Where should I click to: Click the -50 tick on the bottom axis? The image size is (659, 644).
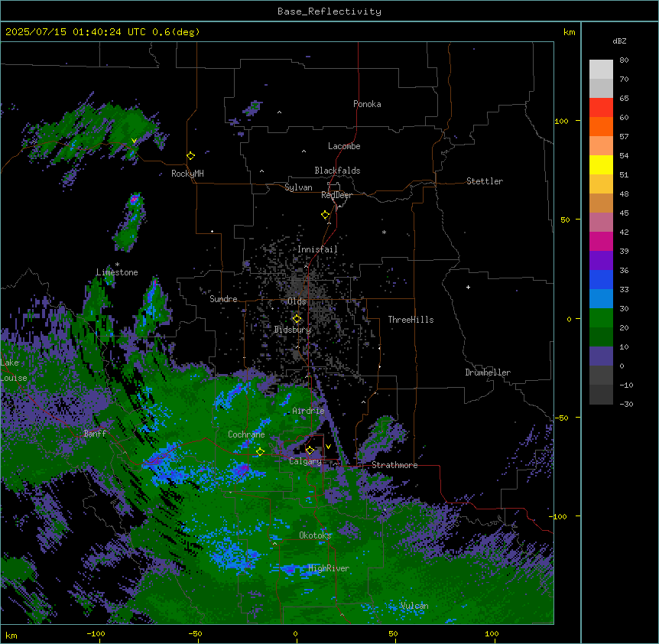click(195, 633)
